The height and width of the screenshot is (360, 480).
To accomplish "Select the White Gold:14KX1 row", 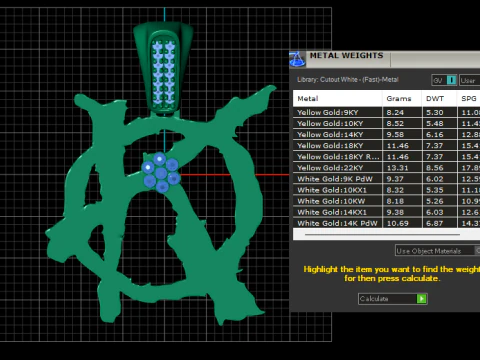I will coord(387,212).
